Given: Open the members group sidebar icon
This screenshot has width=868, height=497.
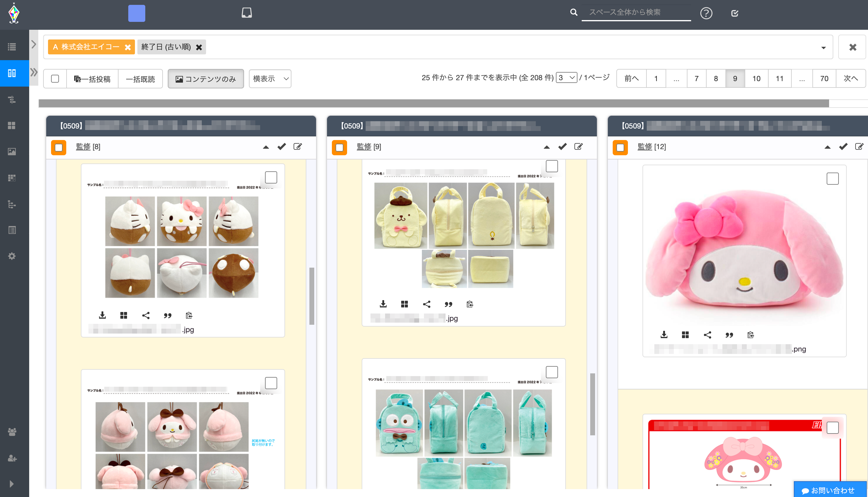Looking at the screenshot, I should [x=12, y=432].
